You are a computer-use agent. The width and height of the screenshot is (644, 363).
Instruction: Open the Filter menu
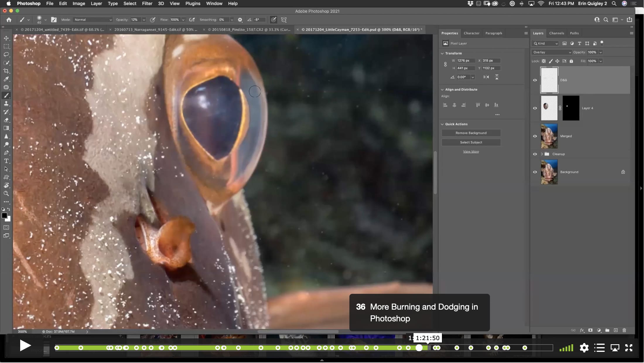pyautogui.click(x=147, y=4)
